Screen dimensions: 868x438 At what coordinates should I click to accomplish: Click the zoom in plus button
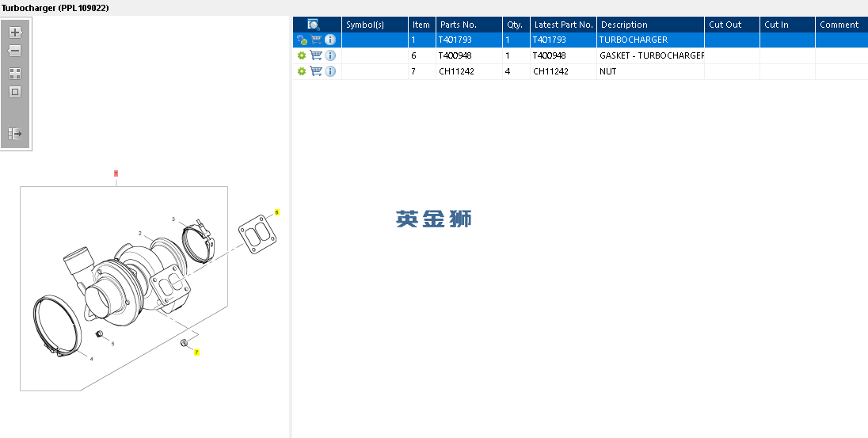pyautogui.click(x=15, y=32)
